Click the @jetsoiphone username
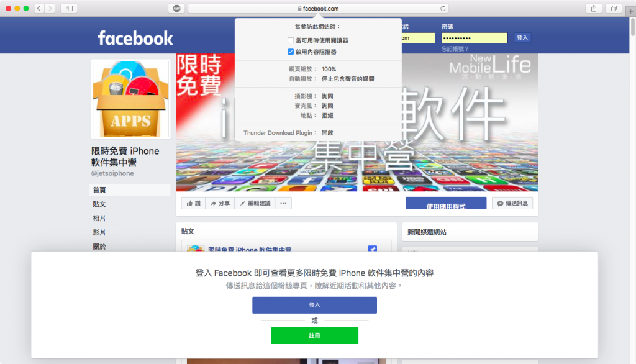 coord(112,173)
